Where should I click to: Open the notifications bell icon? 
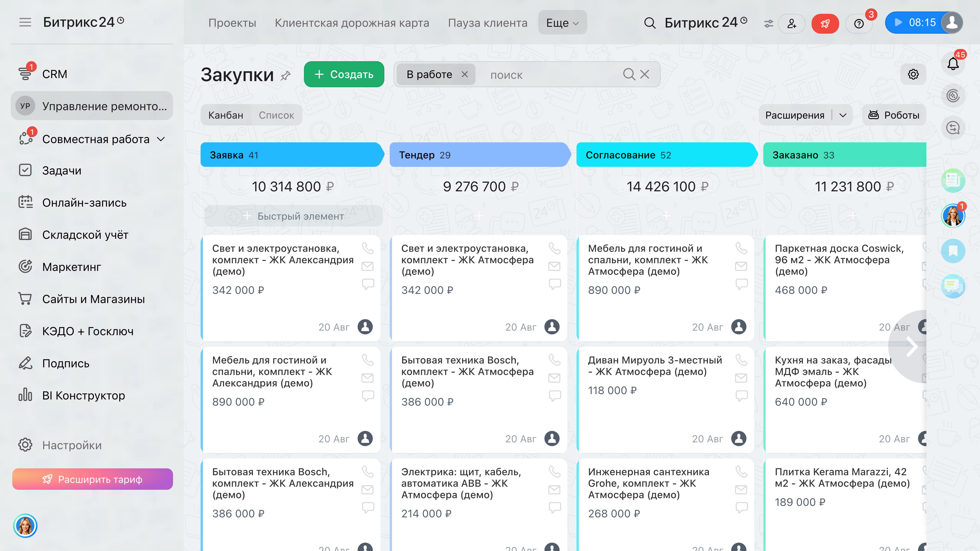[953, 64]
